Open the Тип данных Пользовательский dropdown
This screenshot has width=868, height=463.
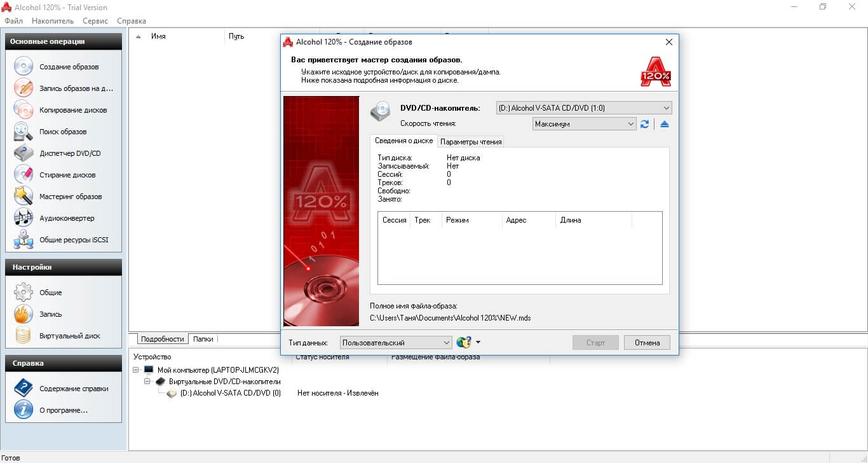click(396, 343)
